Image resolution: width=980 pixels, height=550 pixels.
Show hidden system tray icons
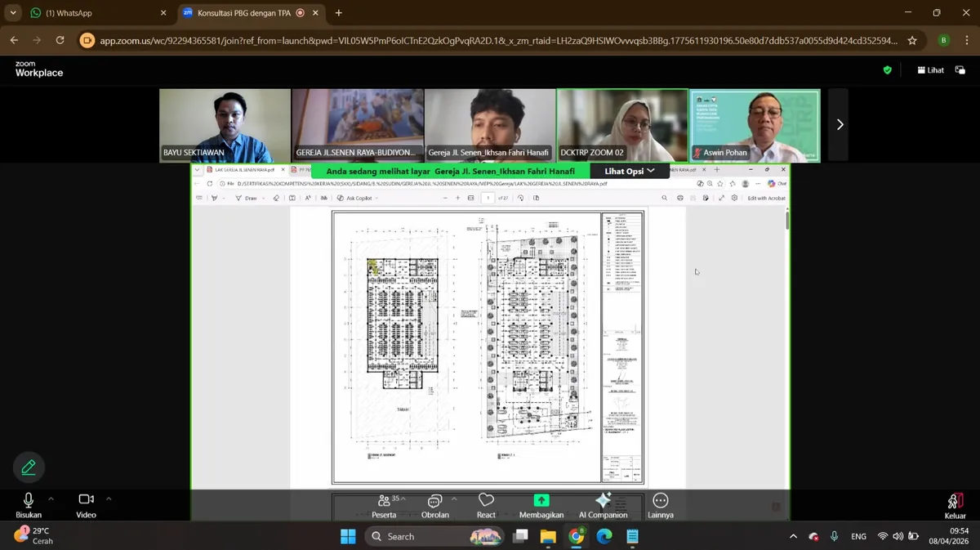793,536
